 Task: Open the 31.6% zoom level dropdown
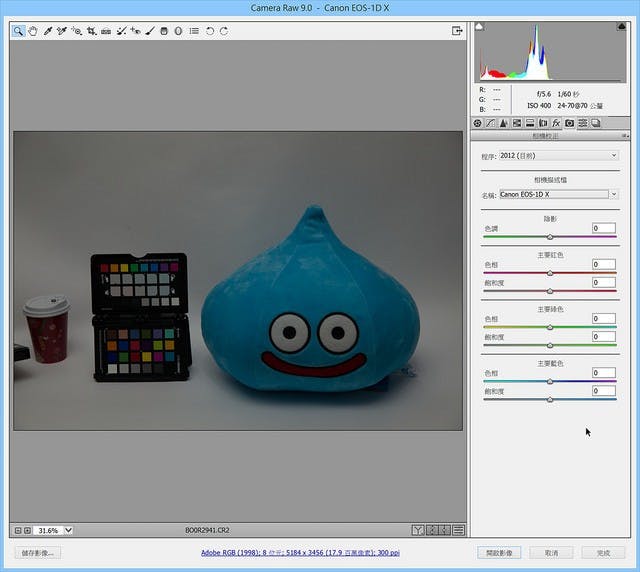coord(69,530)
